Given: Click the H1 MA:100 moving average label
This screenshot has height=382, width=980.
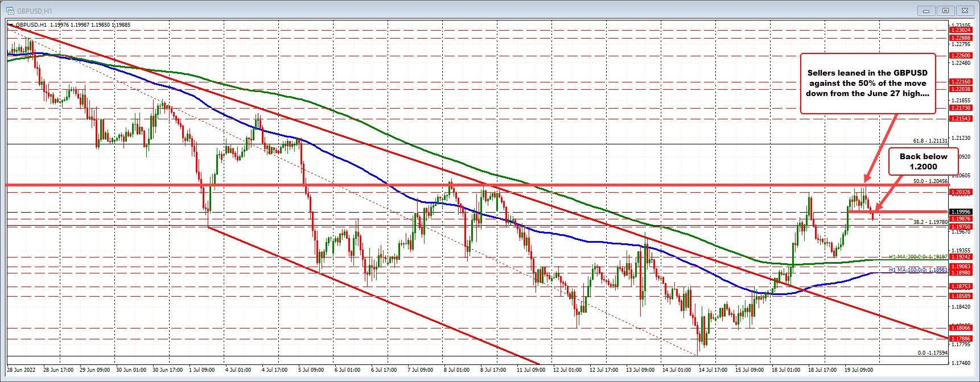Looking at the screenshot, I should point(918,271).
